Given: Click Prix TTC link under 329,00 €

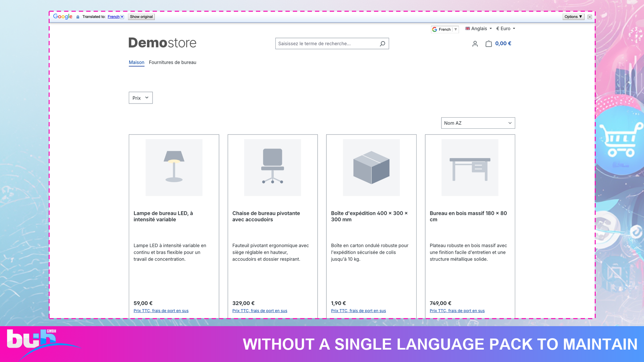Looking at the screenshot, I should pyautogui.click(x=260, y=311).
